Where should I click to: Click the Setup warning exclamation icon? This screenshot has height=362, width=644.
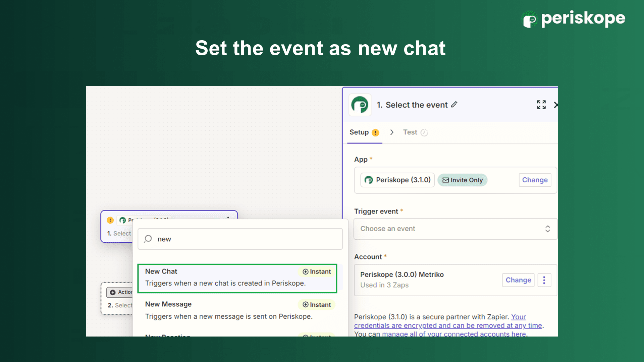tap(376, 133)
